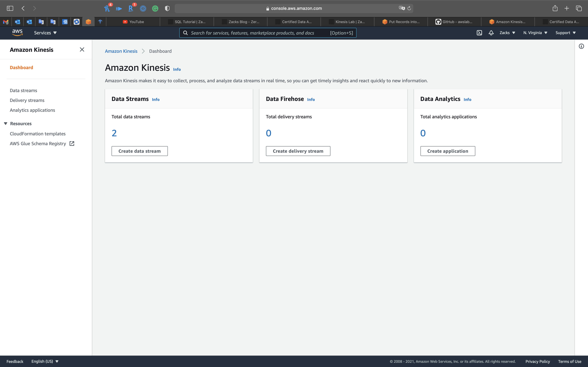The image size is (588, 367).
Task: Open the AWS CloudShell icon
Action: coord(479,33)
